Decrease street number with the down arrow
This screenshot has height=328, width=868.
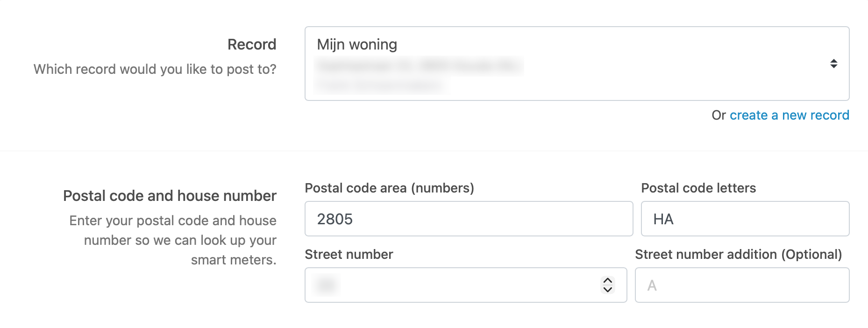607,290
